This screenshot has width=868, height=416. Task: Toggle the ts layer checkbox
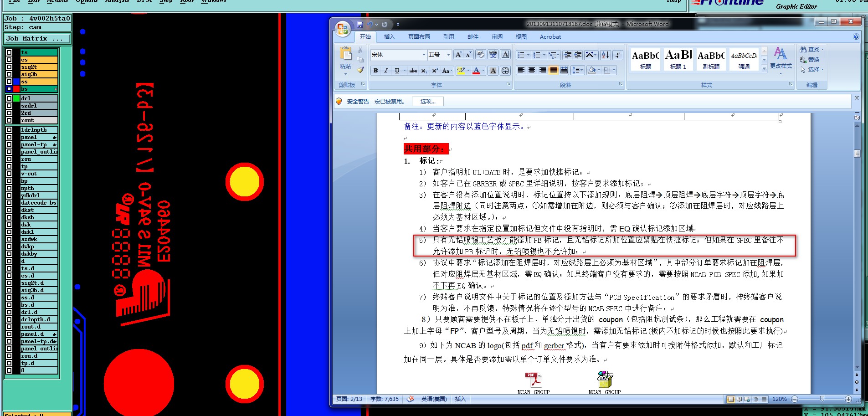pyautogui.click(x=9, y=52)
